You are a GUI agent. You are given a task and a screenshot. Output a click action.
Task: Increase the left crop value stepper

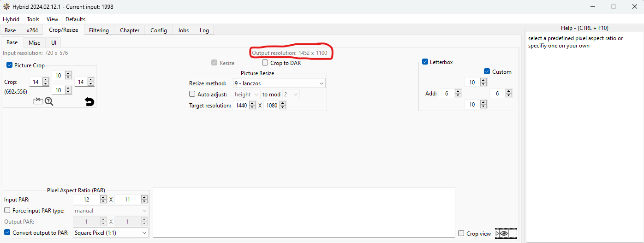(x=45, y=79)
